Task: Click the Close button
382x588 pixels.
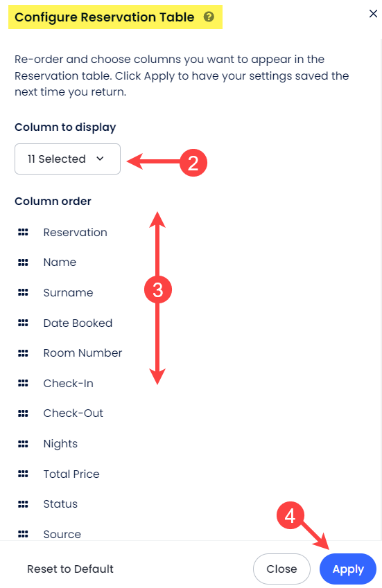Action: point(281,569)
